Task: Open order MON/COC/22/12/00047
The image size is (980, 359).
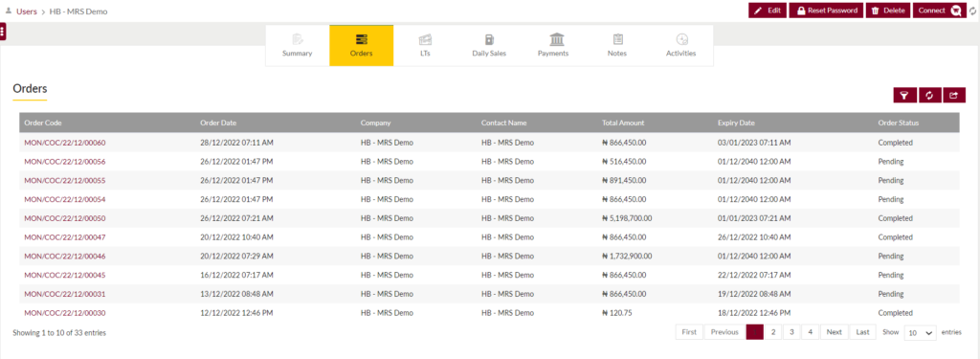Action: tap(65, 237)
